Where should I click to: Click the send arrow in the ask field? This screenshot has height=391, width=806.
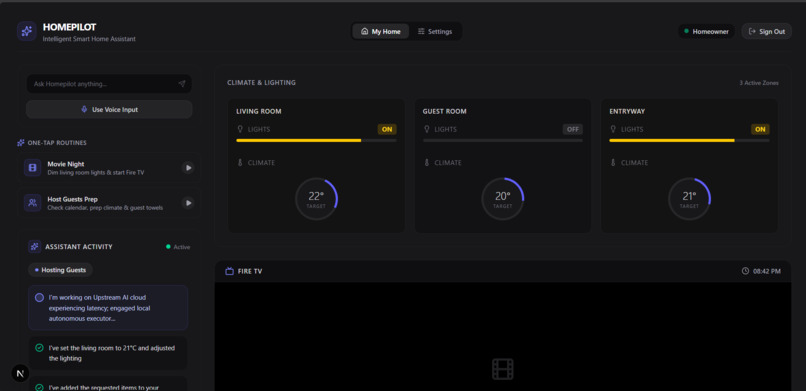click(x=182, y=84)
